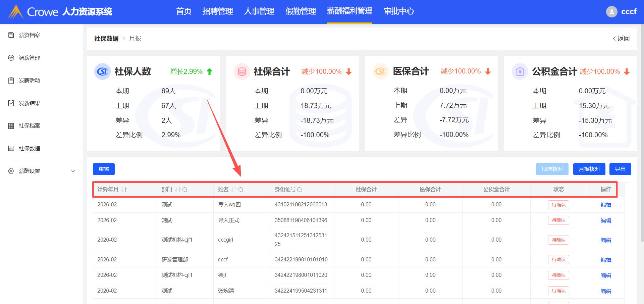Click the search icon in 姓名 column header

(x=241, y=190)
